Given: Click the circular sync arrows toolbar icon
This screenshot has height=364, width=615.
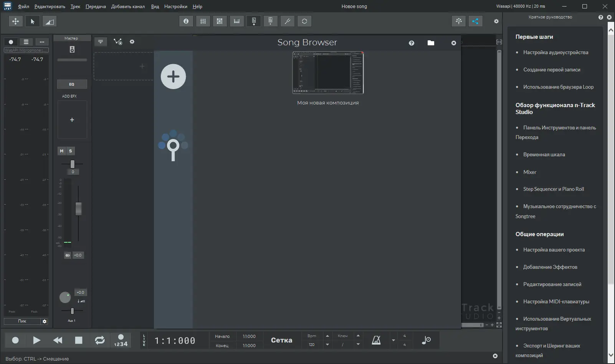Looking at the screenshot, I should click(x=304, y=22).
